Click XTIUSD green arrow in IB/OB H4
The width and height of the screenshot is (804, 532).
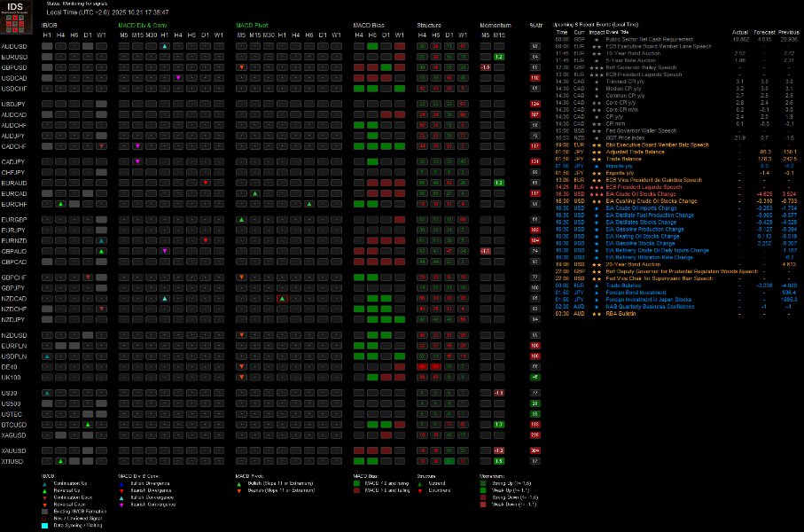(60, 461)
